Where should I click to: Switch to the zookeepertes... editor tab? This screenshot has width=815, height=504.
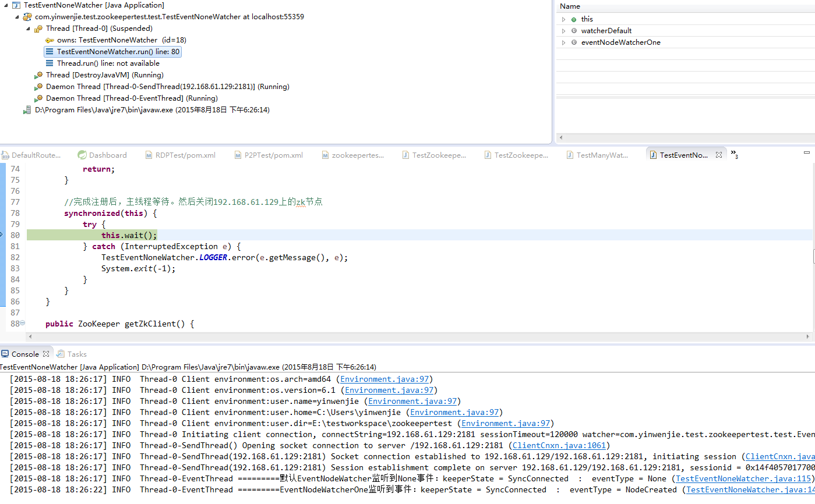click(x=353, y=155)
